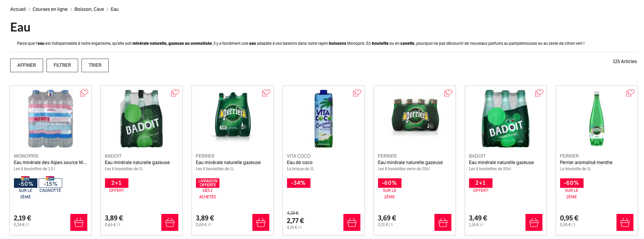This screenshot has width=644, height=239.
Task: Add Vita Coco coconut water to basket
Action: pos(352,222)
